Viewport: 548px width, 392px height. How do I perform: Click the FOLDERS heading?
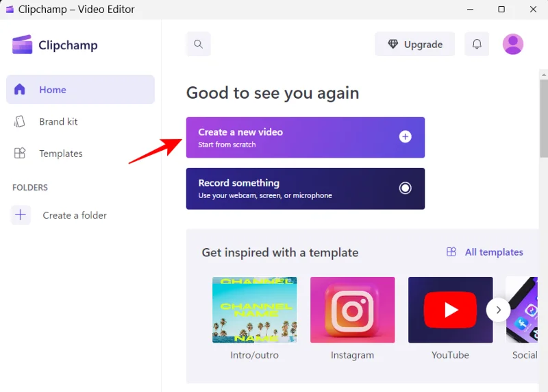pos(30,187)
